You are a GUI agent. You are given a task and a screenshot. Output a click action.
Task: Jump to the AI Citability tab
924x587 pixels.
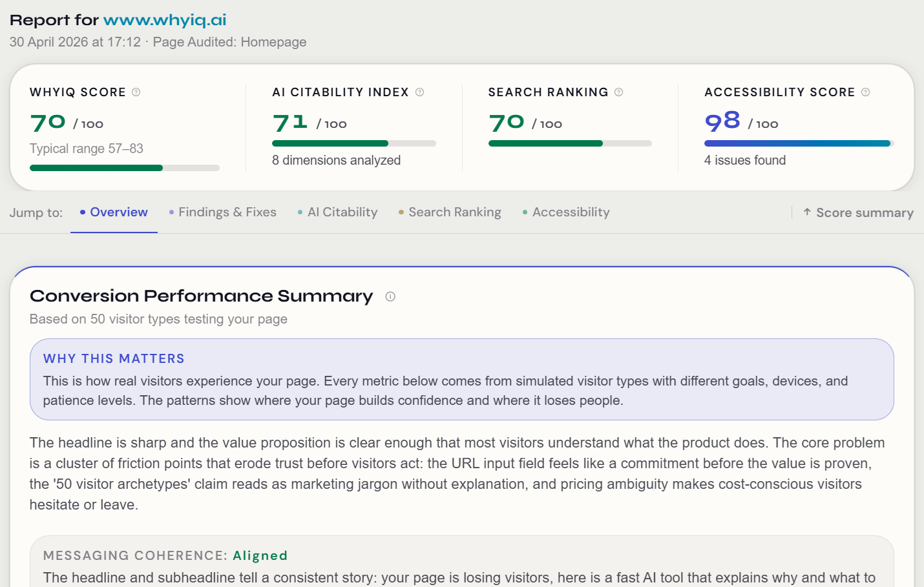337,212
